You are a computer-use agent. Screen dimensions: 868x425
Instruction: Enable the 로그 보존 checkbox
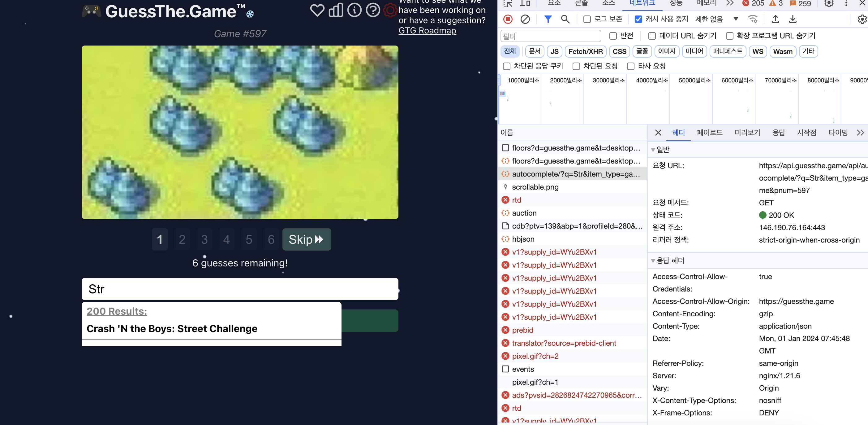(x=587, y=19)
